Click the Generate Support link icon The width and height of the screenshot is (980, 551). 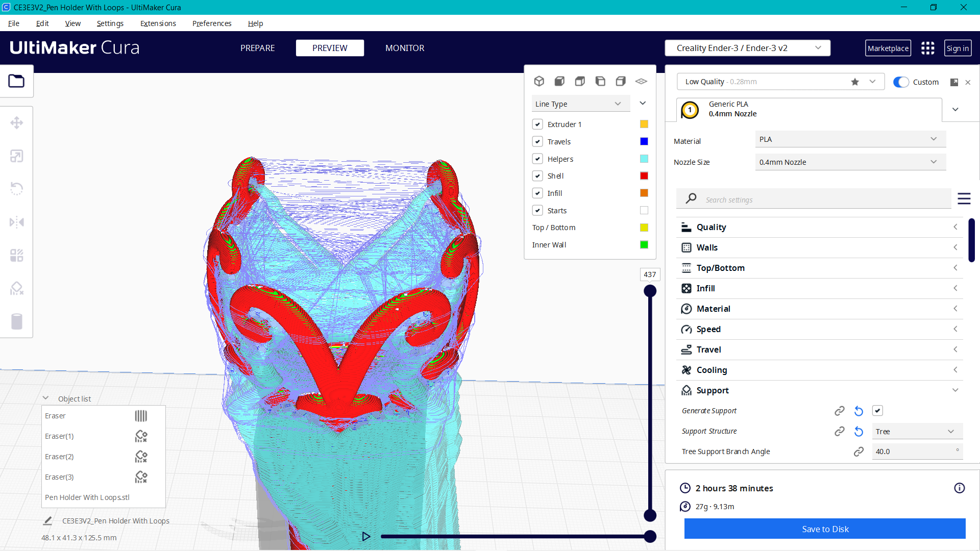pos(840,411)
